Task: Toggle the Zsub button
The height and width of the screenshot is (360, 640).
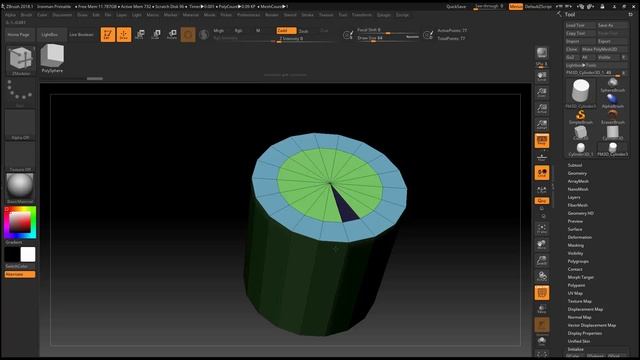Action: pos(304,31)
